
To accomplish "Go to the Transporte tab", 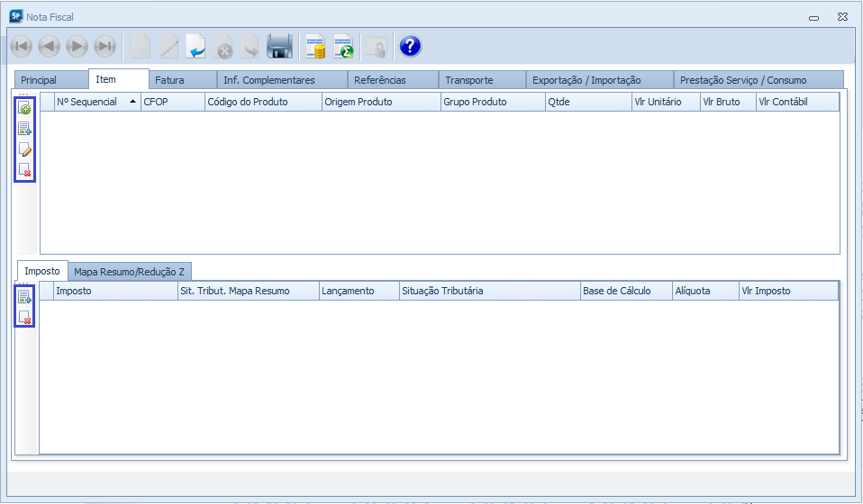I will click(x=469, y=80).
